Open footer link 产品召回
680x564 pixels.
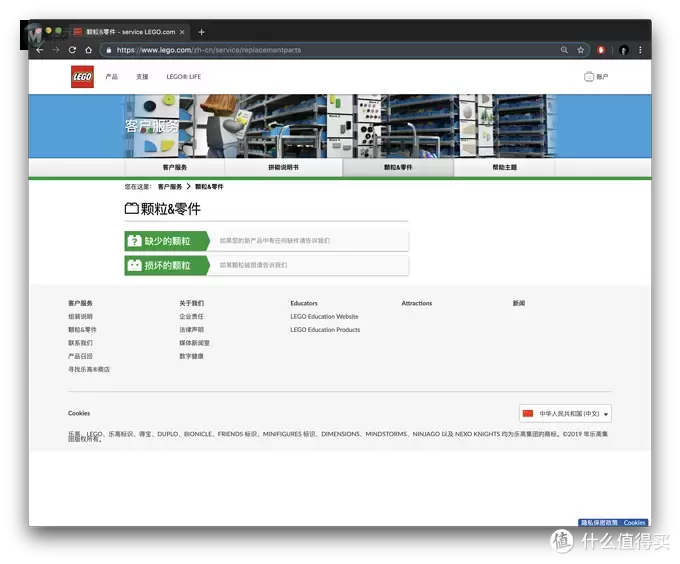click(81, 356)
